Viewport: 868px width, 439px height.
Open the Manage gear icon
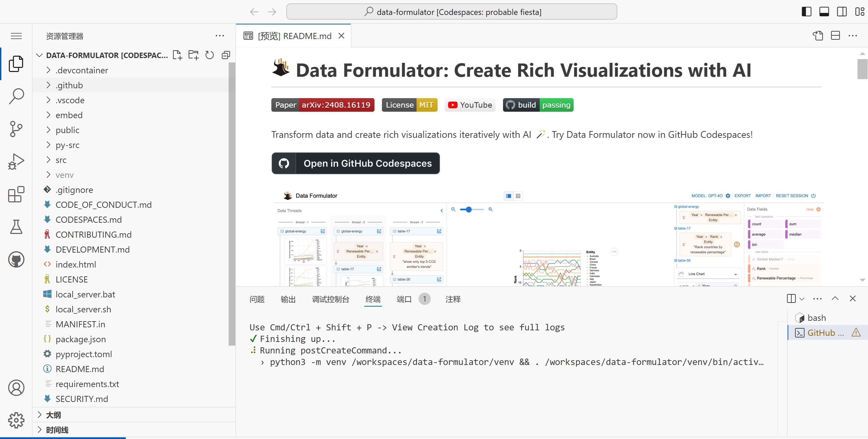click(x=16, y=420)
